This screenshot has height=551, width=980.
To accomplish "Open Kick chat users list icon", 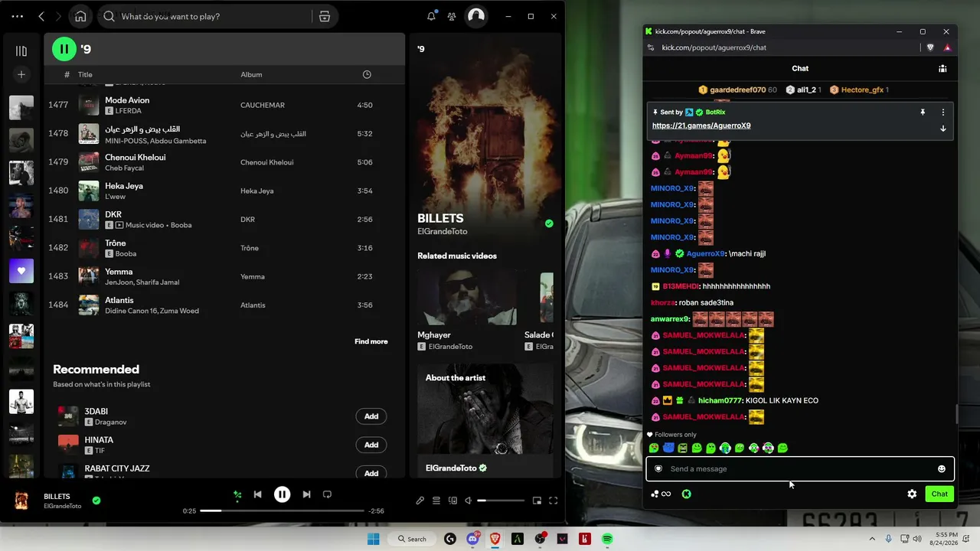I will pyautogui.click(x=942, y=69).
